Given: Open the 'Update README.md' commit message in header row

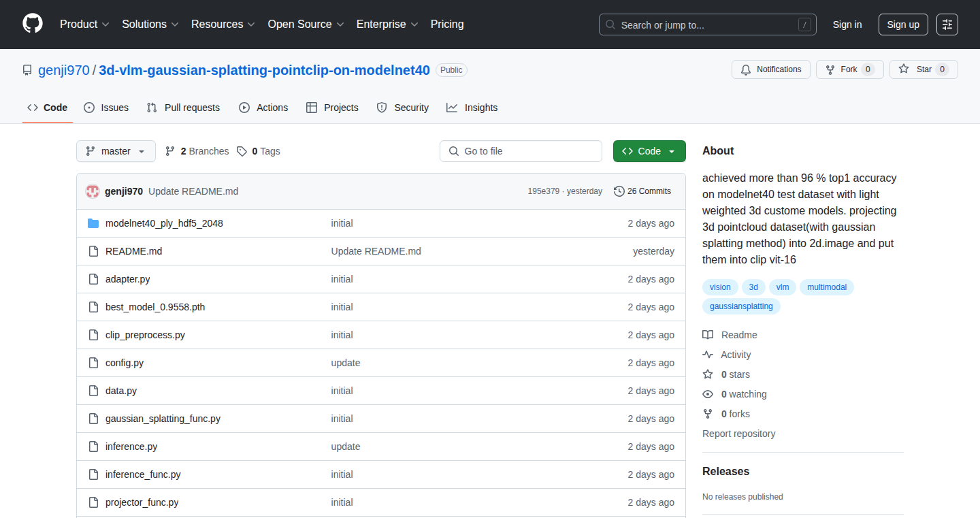Looking at the screenshot, I should [x=193, y=191].
